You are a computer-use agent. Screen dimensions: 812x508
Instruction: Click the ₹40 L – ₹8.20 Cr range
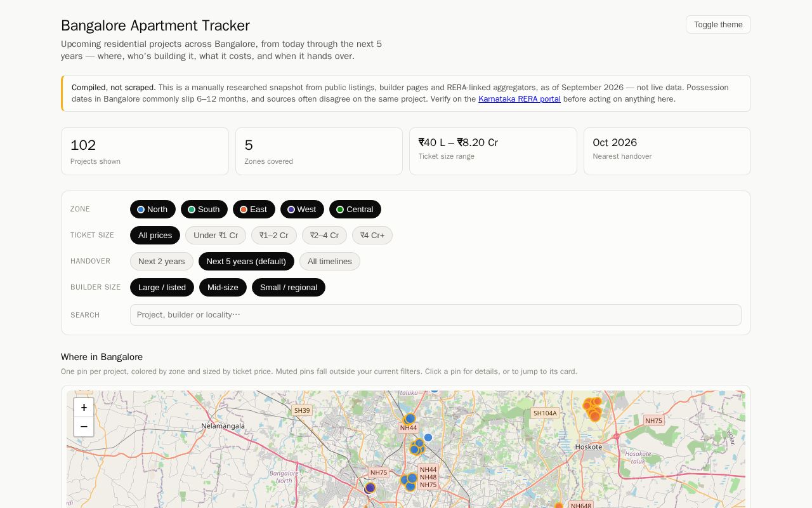458,142
